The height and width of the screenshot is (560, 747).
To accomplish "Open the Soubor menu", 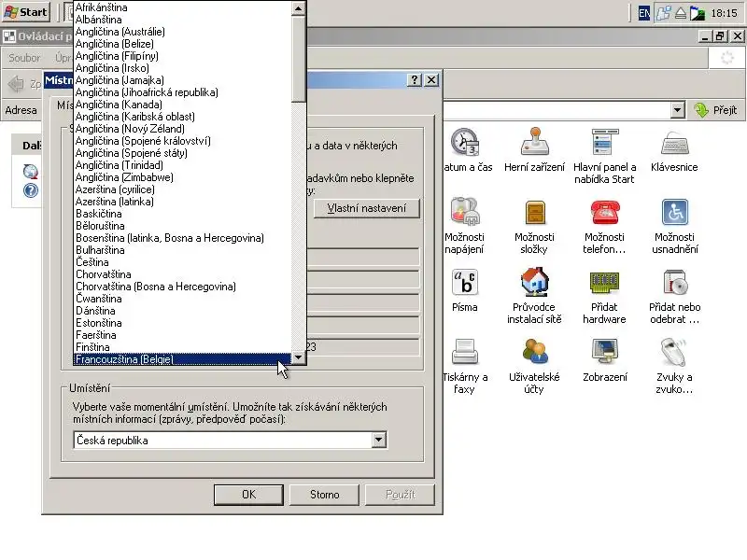I will coord(24,58).
